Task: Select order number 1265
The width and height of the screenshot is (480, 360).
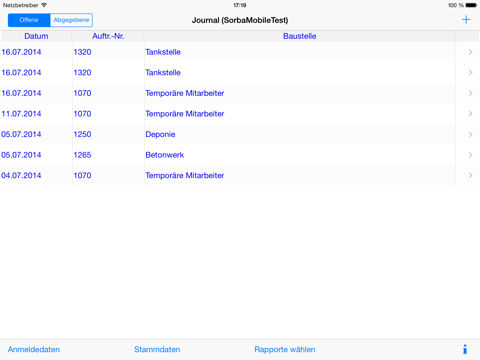Action: pos(82,155)
